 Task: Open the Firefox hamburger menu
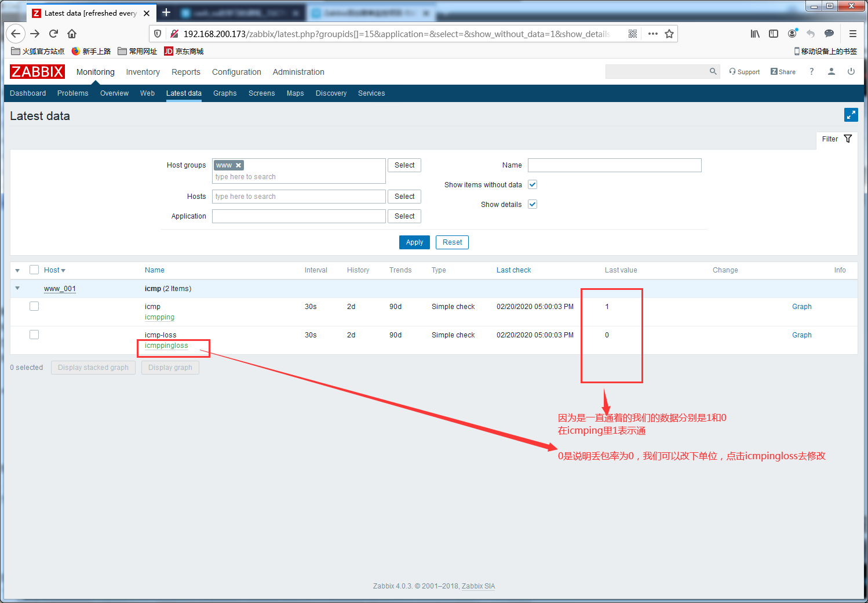click(852, 34)
